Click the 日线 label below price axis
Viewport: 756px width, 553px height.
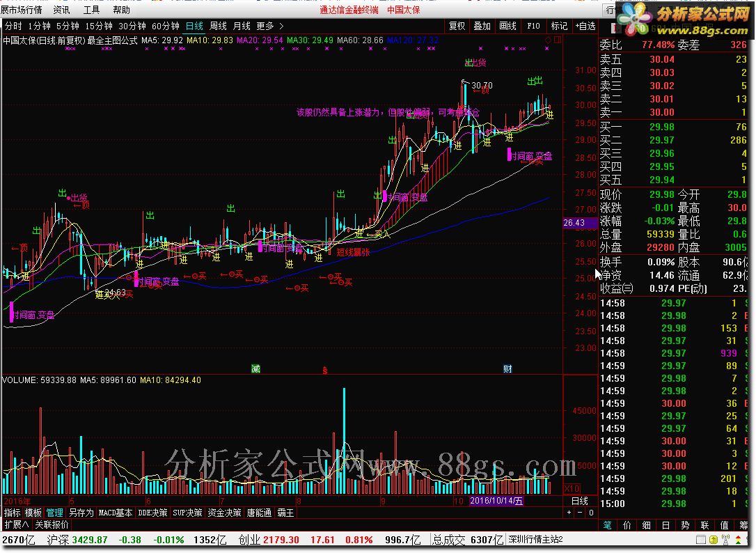(580, 501)
